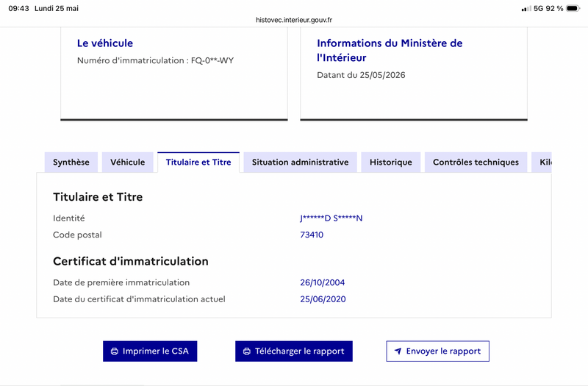Click the printer icon on Télécharger le rapport
The height and width of the screenshot is (386, 588).
click(x=247, y=351)
